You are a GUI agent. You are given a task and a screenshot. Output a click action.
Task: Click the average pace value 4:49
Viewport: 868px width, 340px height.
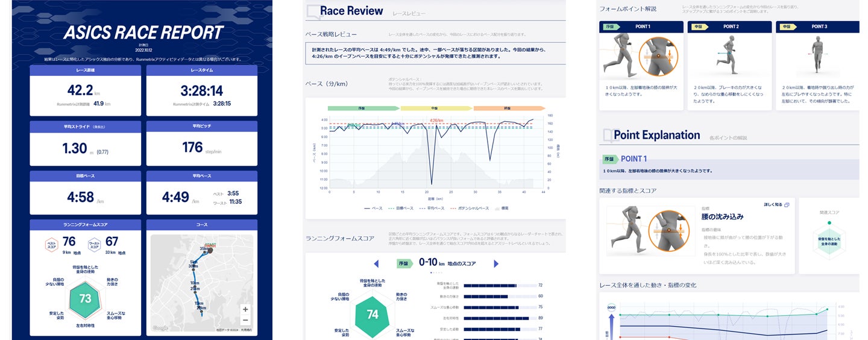point(175,197)
